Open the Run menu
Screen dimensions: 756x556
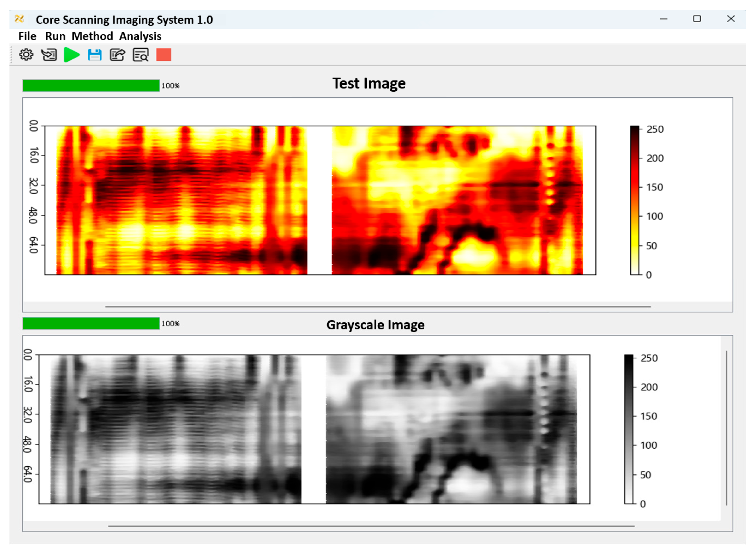pos(55,36)
